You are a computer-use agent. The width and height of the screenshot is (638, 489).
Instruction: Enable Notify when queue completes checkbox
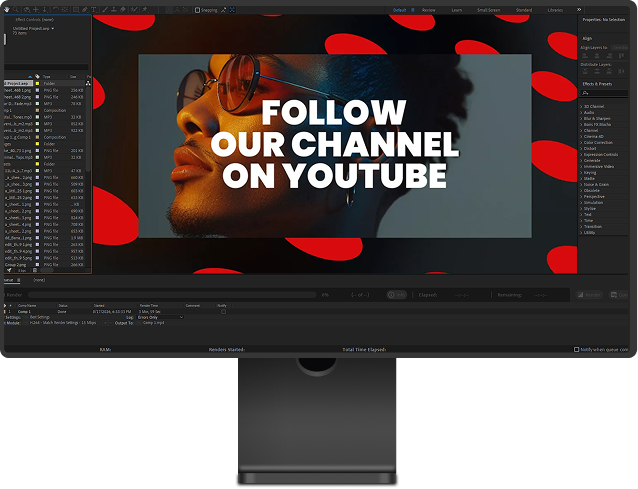point(576,349)
